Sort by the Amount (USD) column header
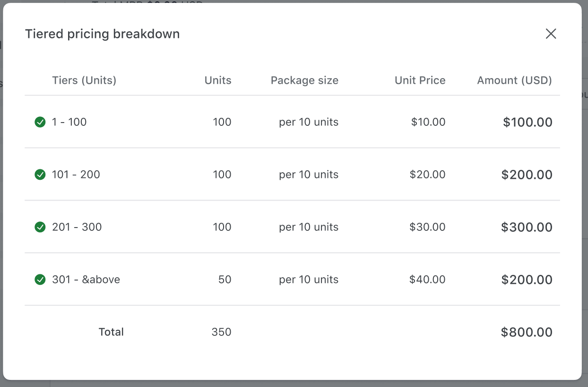Image resolution: width=588 pixels, height=387 pixels. tap(514, 80)
